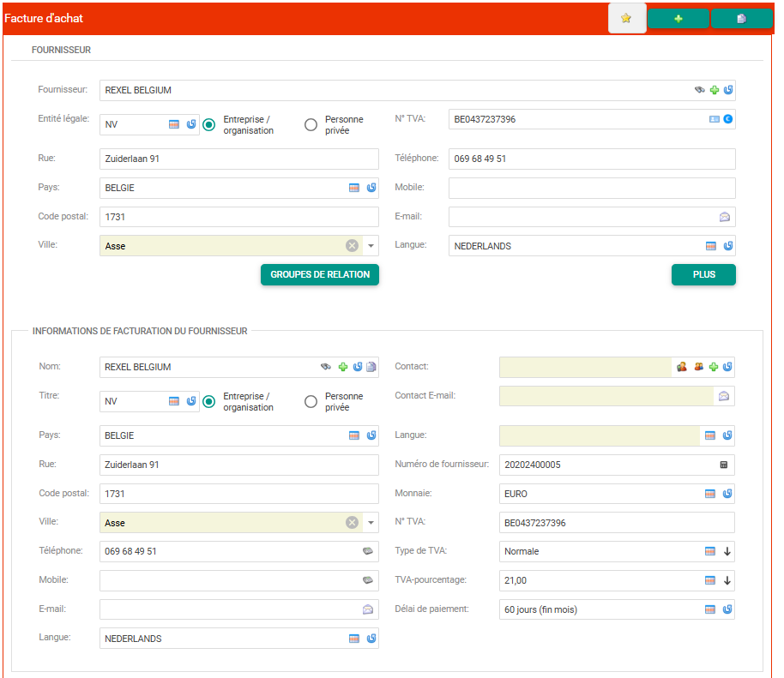Click the reset icon in supplier Pays field
Screen dimensions: 784x678
[371, 188]
